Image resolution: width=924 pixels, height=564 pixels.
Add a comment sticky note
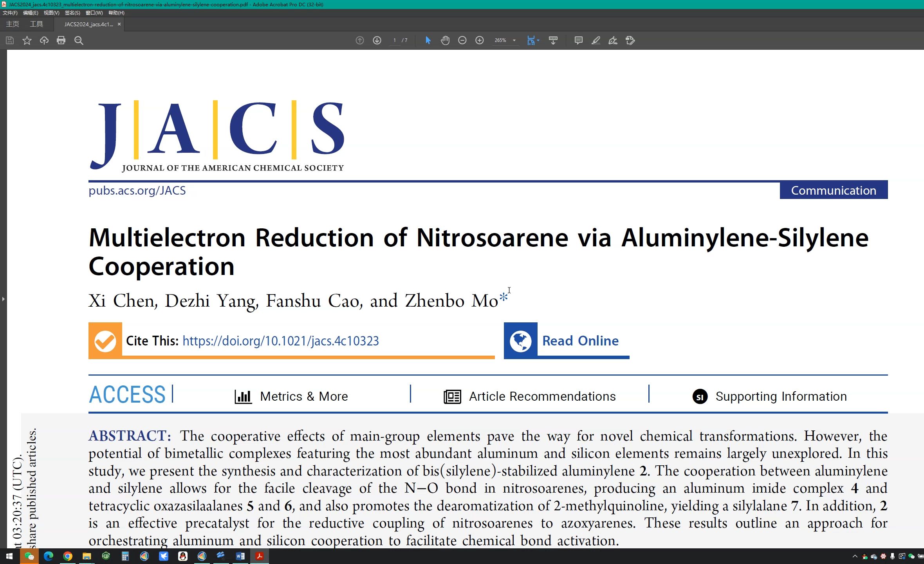click(578, 40)
